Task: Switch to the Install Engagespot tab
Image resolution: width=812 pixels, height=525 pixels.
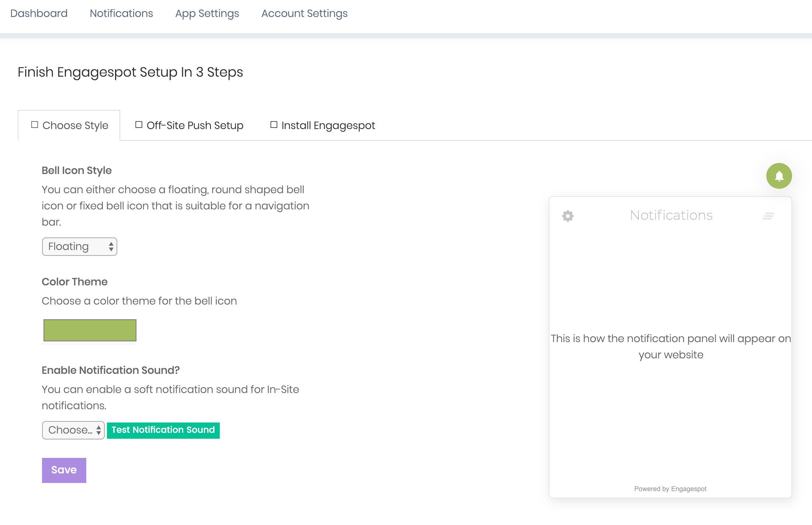Action: click(x=323, y=125)
